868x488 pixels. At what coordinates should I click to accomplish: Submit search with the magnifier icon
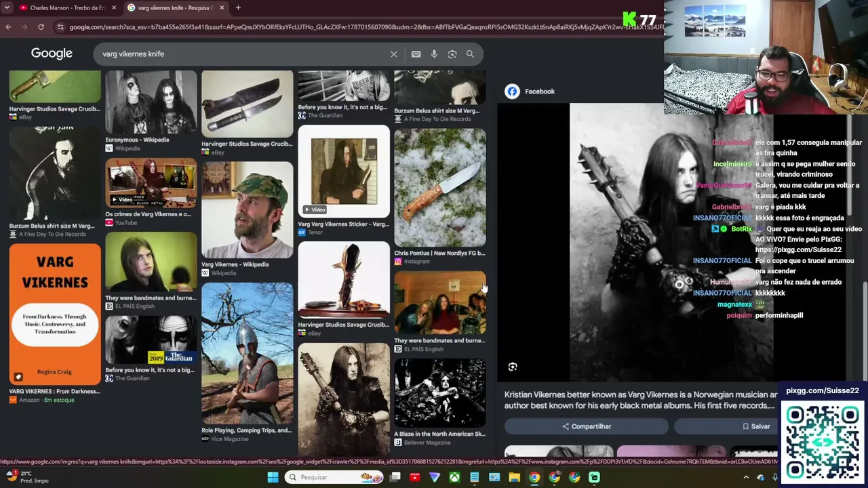(470, 54)
